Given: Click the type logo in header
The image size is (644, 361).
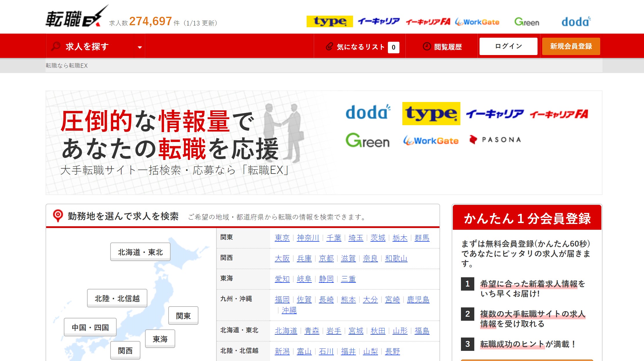Looking at the screenshot, I should click(x=330, y=21).
